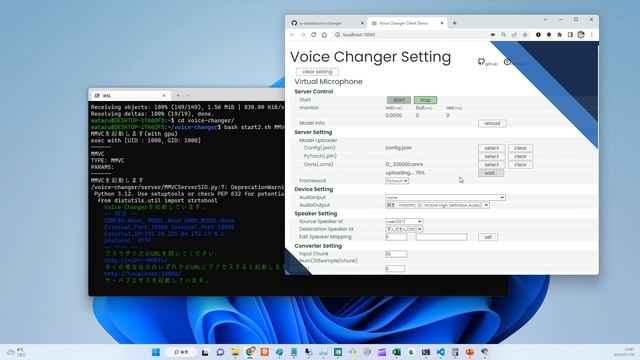
Task: Select the WSL terminal tab
Action: click(x=130, y=96)
